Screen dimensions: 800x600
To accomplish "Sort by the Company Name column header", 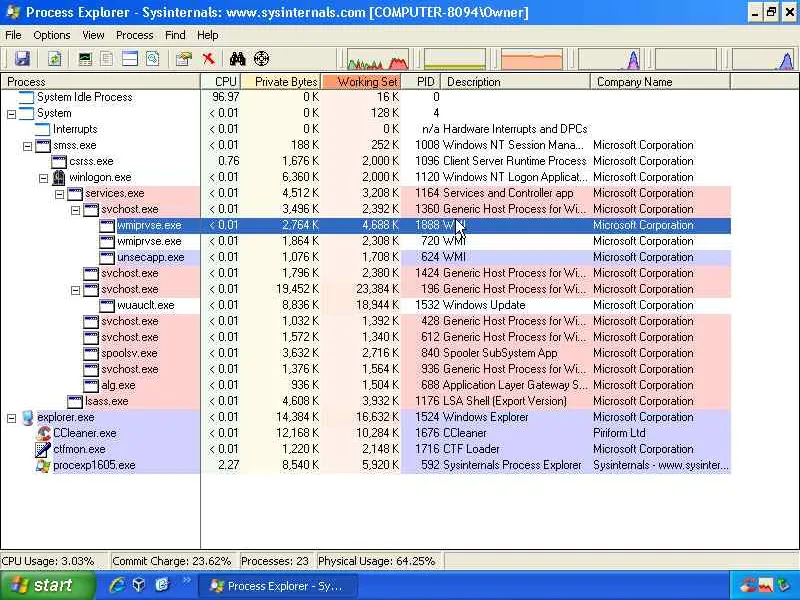I will [x=660, y=82].
